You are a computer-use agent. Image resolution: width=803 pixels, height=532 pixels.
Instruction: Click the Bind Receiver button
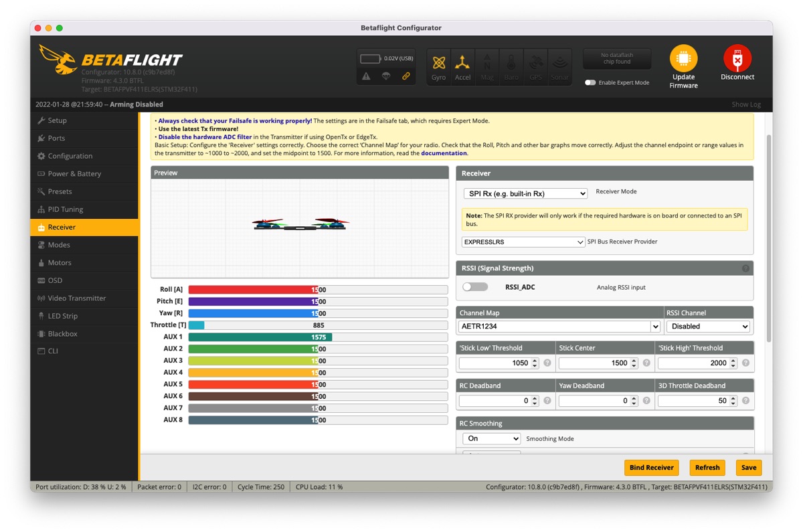click(x=651, y=468)
